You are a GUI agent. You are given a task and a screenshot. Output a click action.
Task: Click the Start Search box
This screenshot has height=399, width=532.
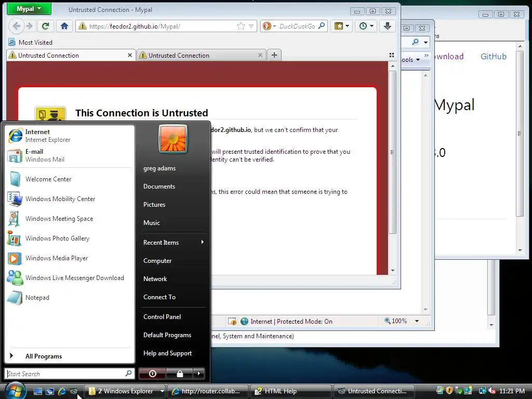[70, 374]
